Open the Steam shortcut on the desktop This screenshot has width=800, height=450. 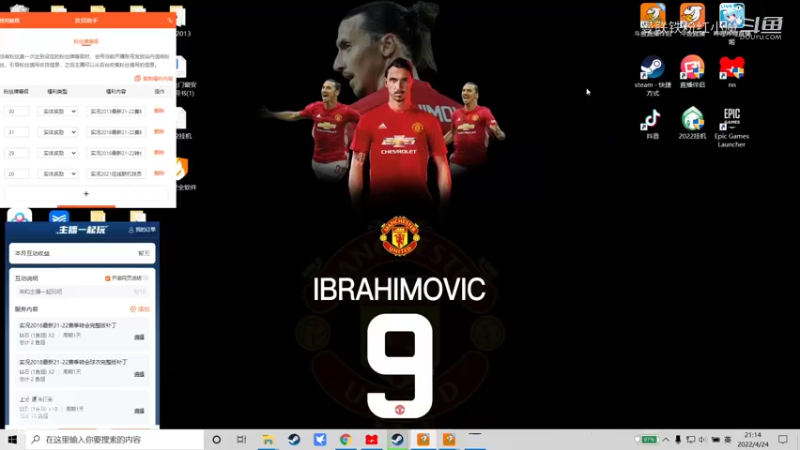[653, 76]
